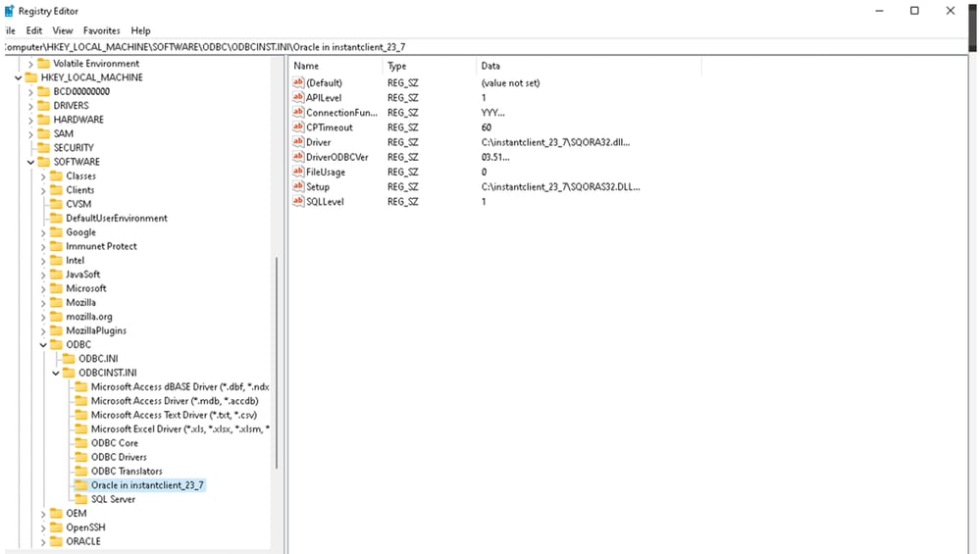
Task: Select the ODBC.INI folder icon
Action: tap(69, 359)
